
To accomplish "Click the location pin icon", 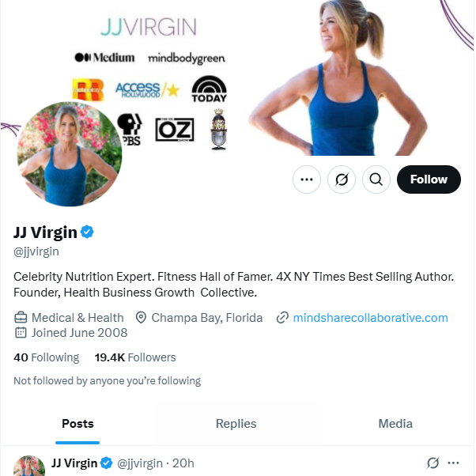I will pyautogui.click(x=142, y=318).
